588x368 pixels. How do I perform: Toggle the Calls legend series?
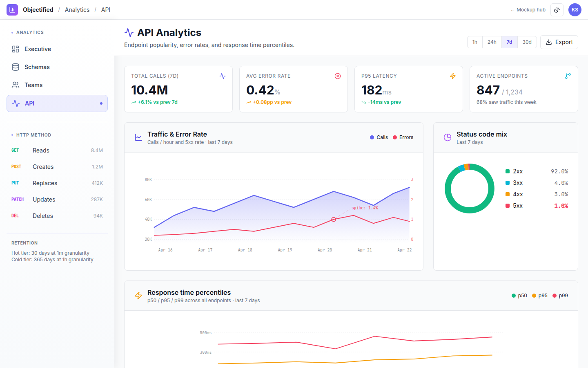(x=379, y=137)
